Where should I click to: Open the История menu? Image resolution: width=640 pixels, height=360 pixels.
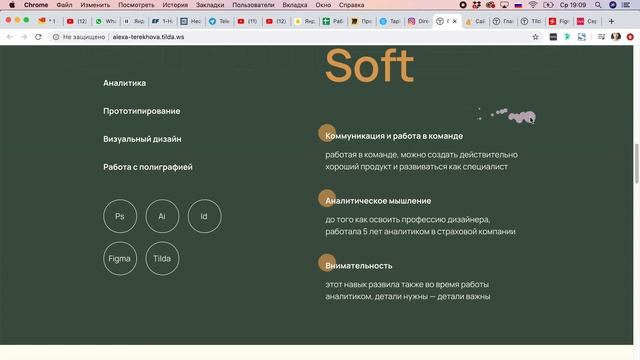175,5
